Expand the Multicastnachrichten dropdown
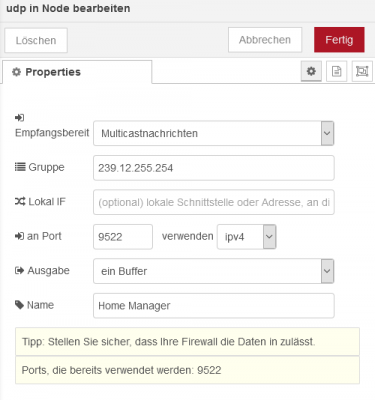 214,133
